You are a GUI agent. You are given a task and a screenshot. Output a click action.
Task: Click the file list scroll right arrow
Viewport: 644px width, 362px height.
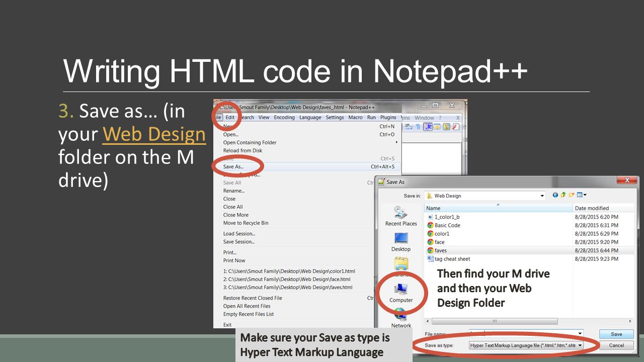point(630,321)
